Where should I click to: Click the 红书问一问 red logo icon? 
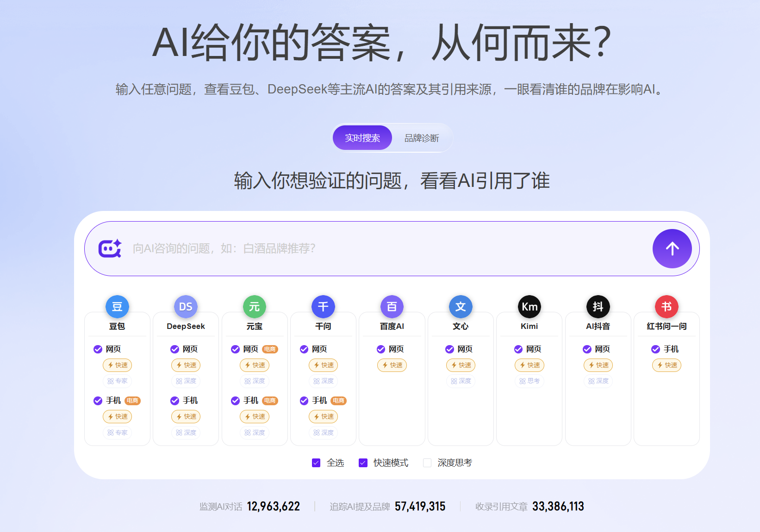pos(667,307)
